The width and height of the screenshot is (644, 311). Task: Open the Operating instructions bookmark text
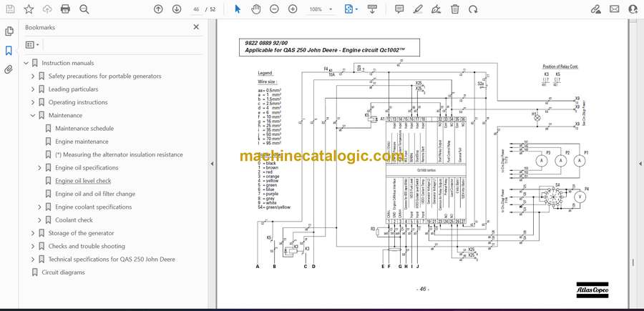coord(78,102)
